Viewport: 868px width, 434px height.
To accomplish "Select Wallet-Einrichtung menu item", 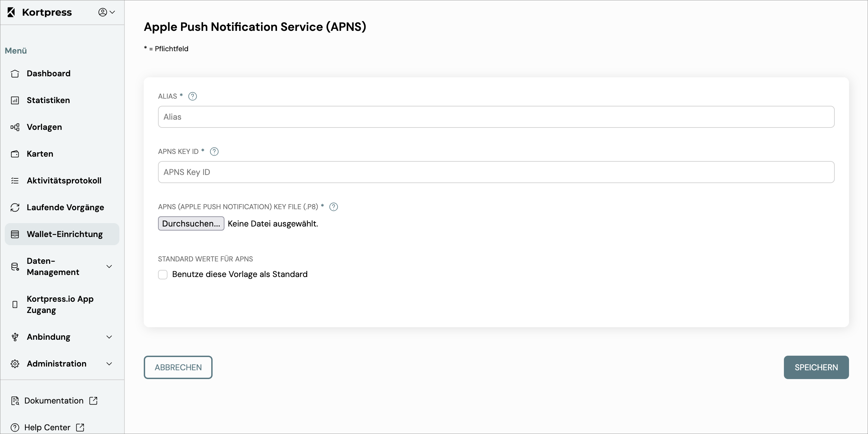I will (62, 234).
